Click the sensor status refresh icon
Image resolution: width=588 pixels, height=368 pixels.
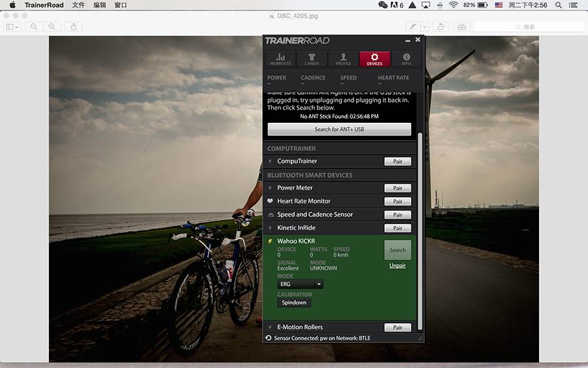coord(269,338)
